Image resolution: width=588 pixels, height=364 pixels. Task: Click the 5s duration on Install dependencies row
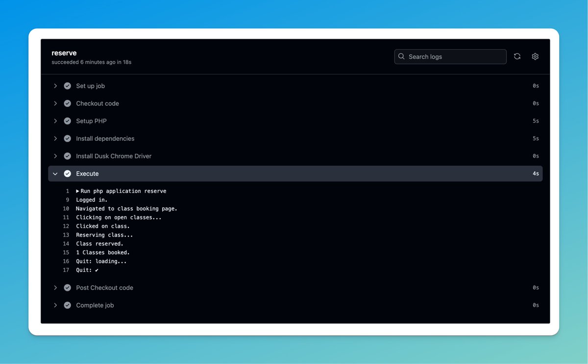coord(536,139)
